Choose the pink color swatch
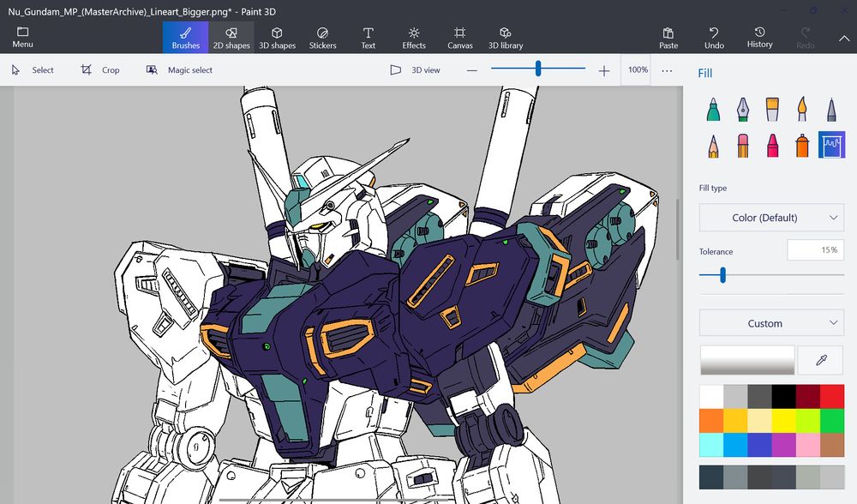 808,445
